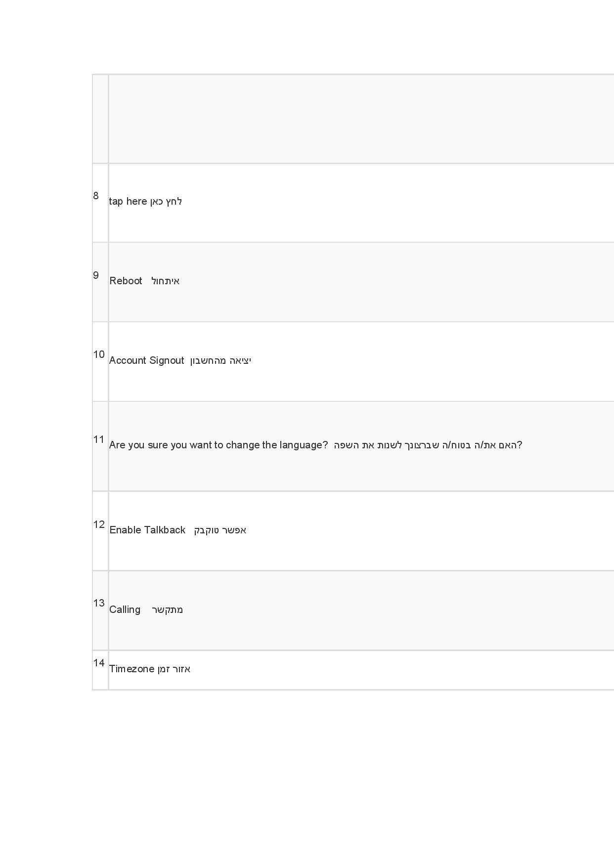614x868 pixels.
Task: Click row number 13 cell
Action: pos(100,610)
